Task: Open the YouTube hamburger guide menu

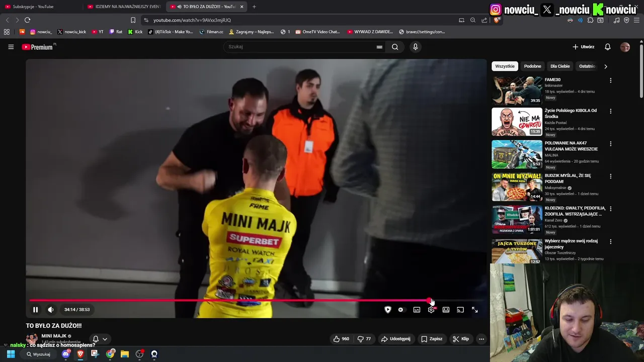Action: [11, 47]
